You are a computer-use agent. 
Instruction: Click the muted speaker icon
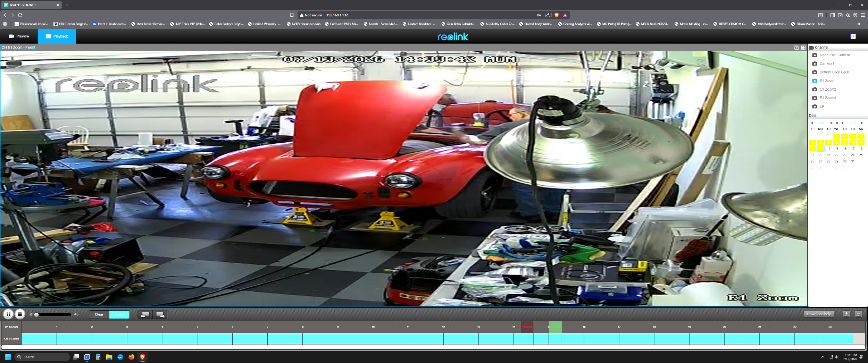[31, 314]
